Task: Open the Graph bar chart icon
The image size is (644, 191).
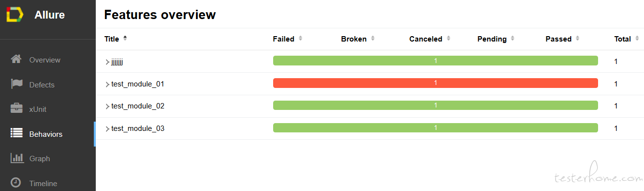Action: point(17,158)
